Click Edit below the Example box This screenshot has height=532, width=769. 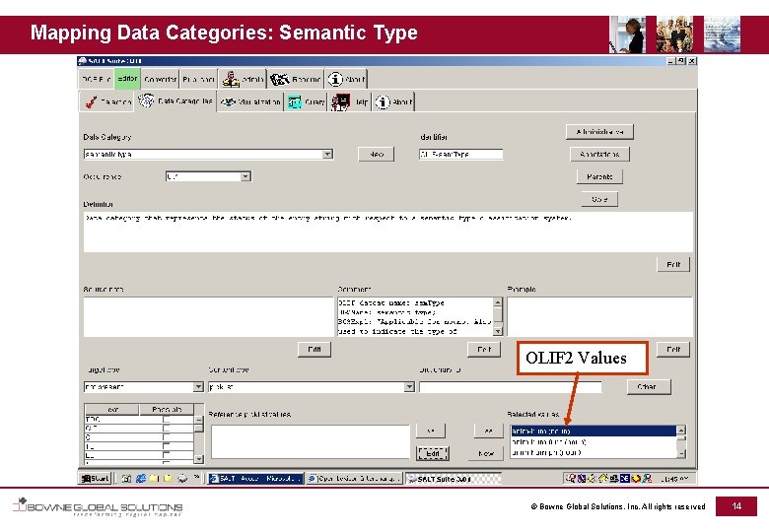tap(673, 350)
